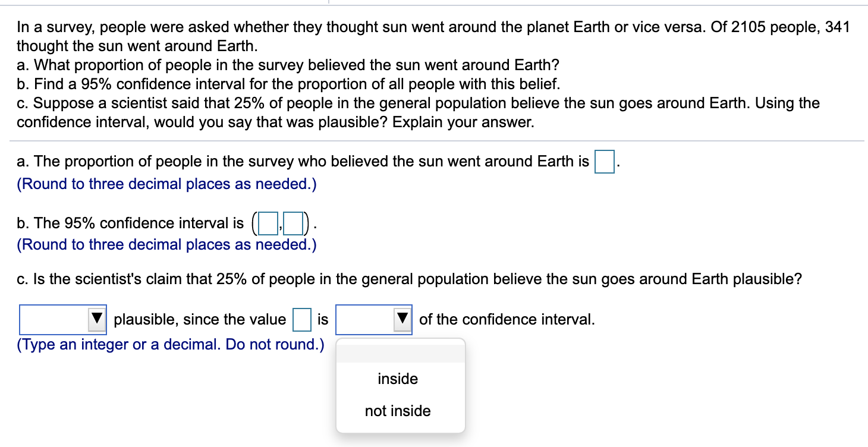This screenshot has width=868, height=447.
Task: Select "not inside" from the open dropdown list
Action: (397, 410)
